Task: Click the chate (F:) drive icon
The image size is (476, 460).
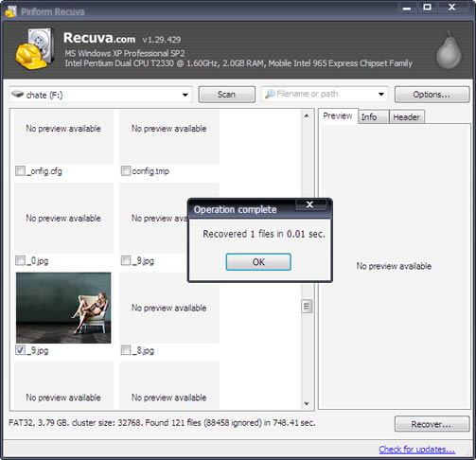Action: pyautogui.click(x=18, y=94)
